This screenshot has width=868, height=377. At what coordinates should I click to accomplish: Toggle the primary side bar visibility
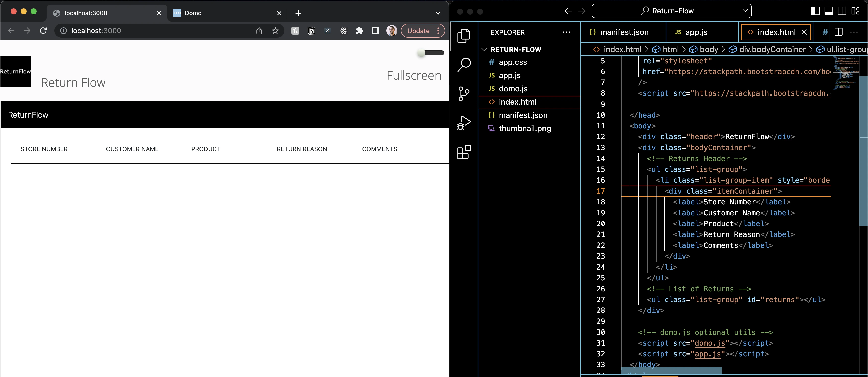[815, 11]
